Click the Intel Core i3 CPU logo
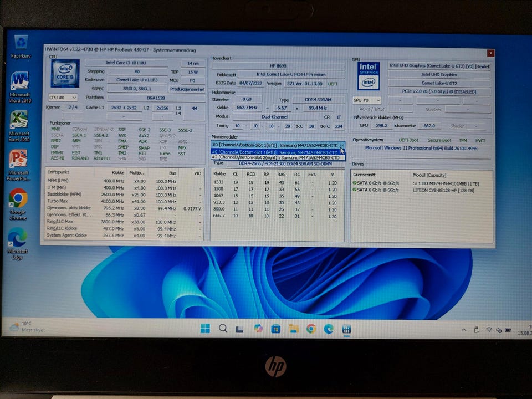Screen dimensions: 532x399 point(65,74)
